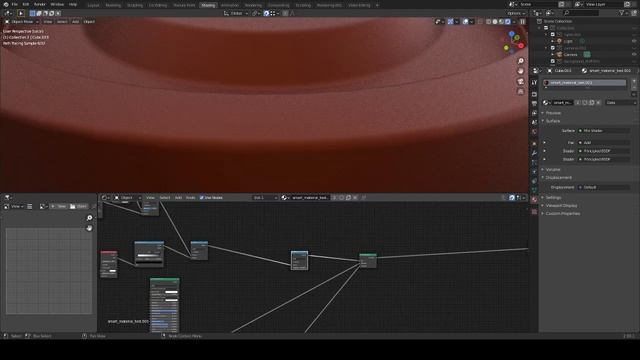
Task: Toggle viewport overlays icon
Action: tap(465, 22)
